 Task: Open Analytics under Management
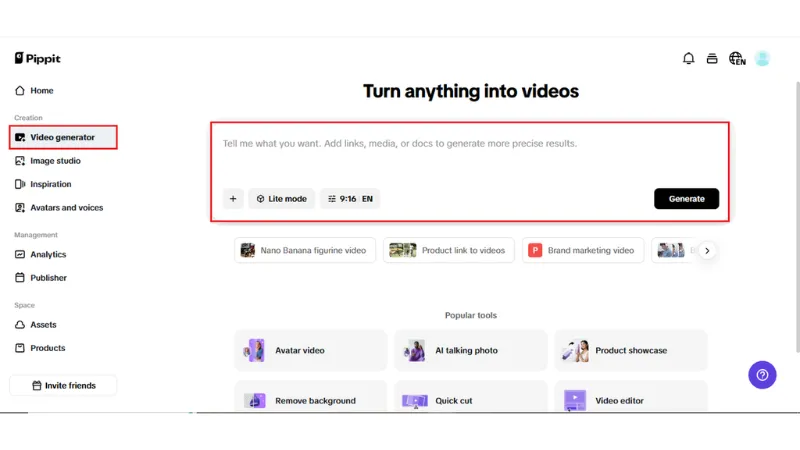pyautogui.click(x=48, y=255)
